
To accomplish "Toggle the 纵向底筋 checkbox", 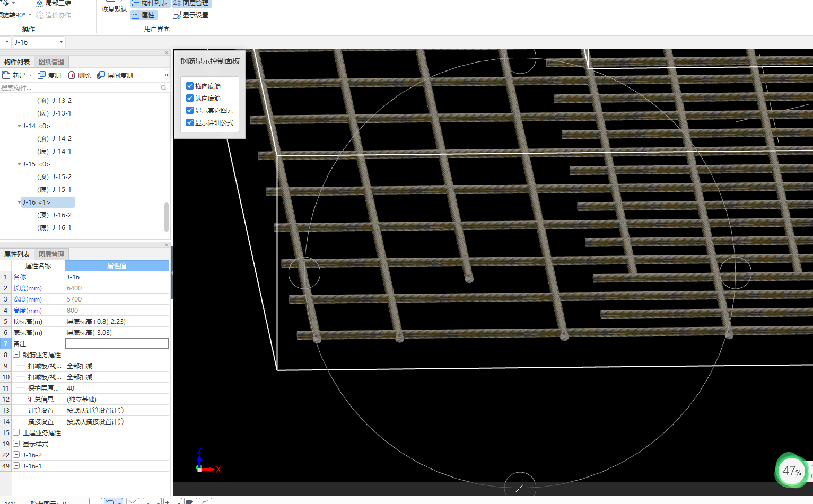I will 190,98.
